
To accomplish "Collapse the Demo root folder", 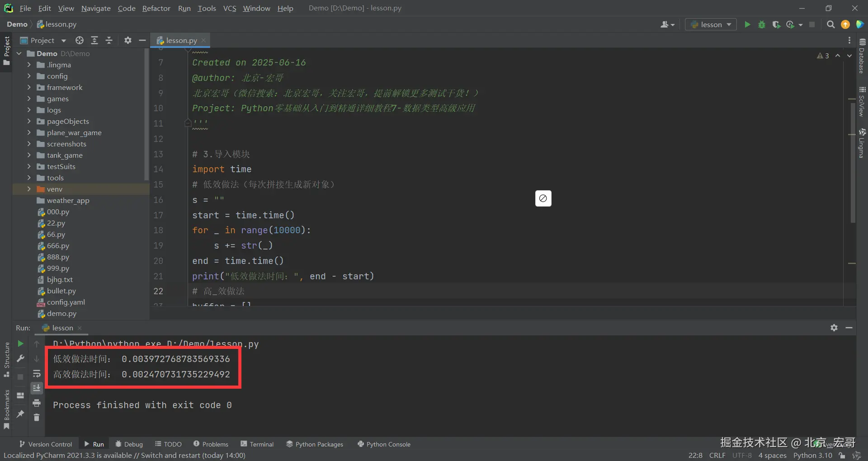I will [x=19, y=53].
